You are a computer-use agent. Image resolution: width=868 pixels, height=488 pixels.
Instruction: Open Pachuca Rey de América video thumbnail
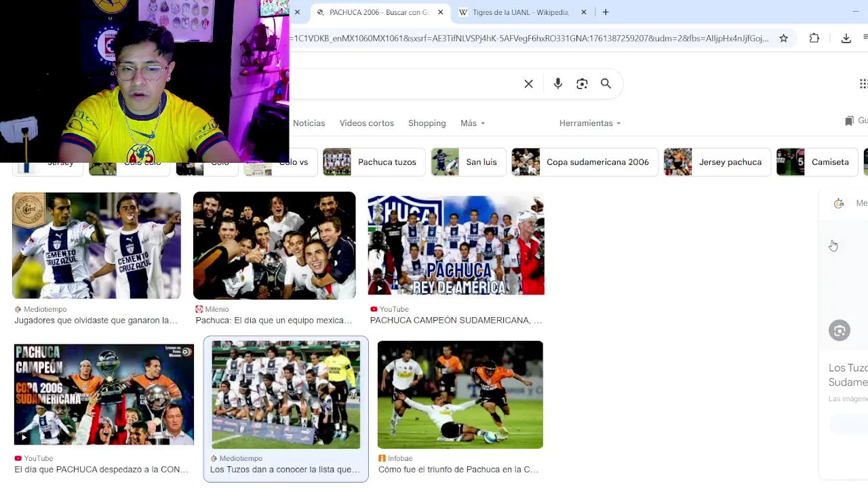click(x=456, y=245)
